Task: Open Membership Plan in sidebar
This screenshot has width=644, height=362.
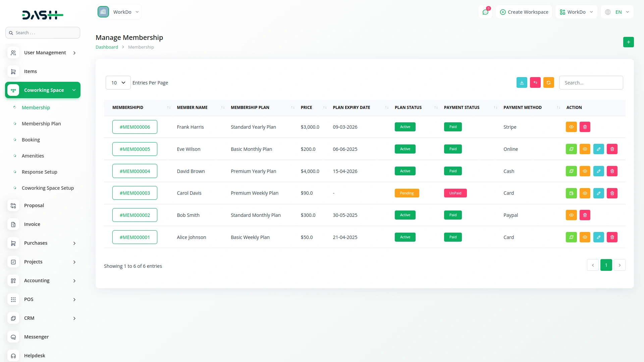Action: coord(41,124)
